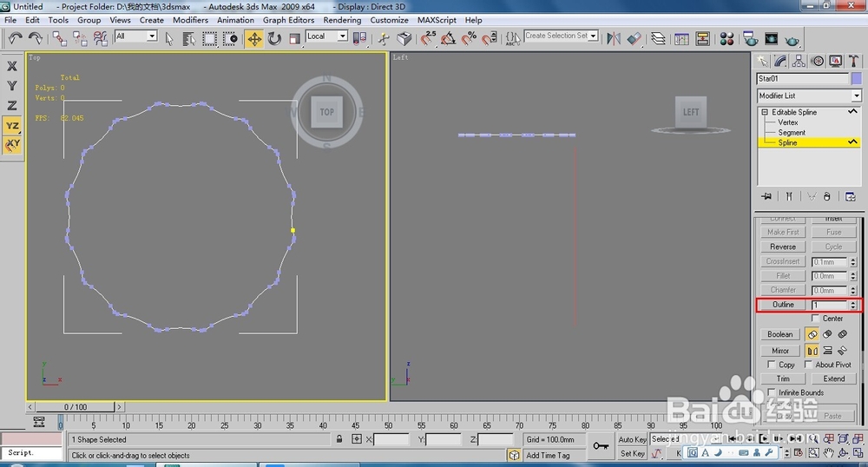Click the Mirror tool icon

614,38
